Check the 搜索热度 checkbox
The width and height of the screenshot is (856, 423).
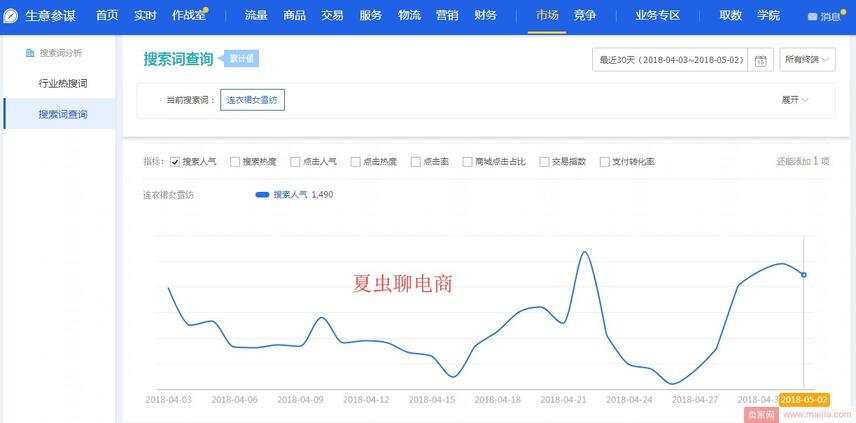tap(235, 161)
